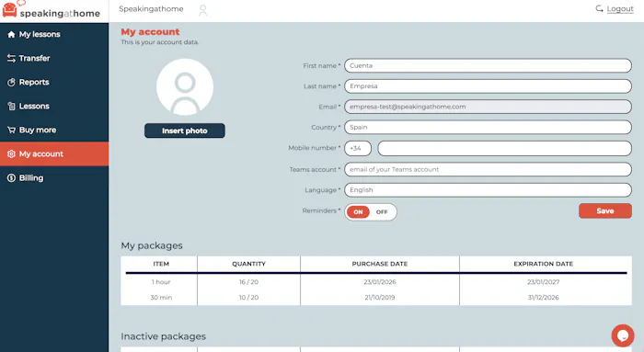This screenshot has width=644, height=352.
Task: Click purchase date 23/01/2026
Action: coord(380,282)
